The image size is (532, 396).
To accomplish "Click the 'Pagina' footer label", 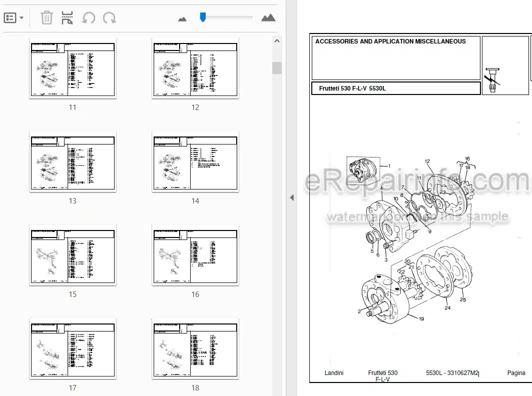I will (x=516, y=373).
